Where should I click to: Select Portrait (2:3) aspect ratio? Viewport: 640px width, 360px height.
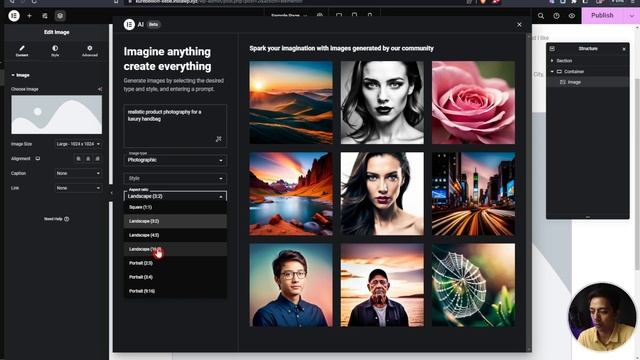(175, 263)
